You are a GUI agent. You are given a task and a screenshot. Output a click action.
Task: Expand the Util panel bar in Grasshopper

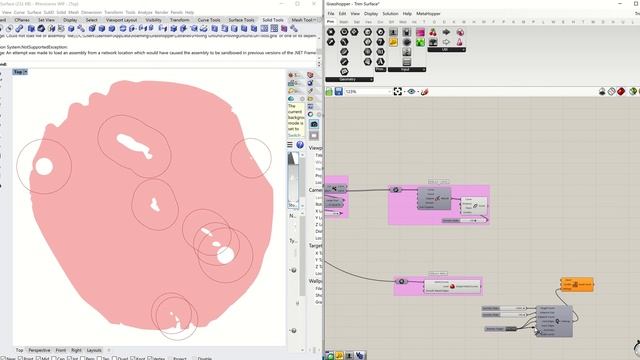(447, 50)
